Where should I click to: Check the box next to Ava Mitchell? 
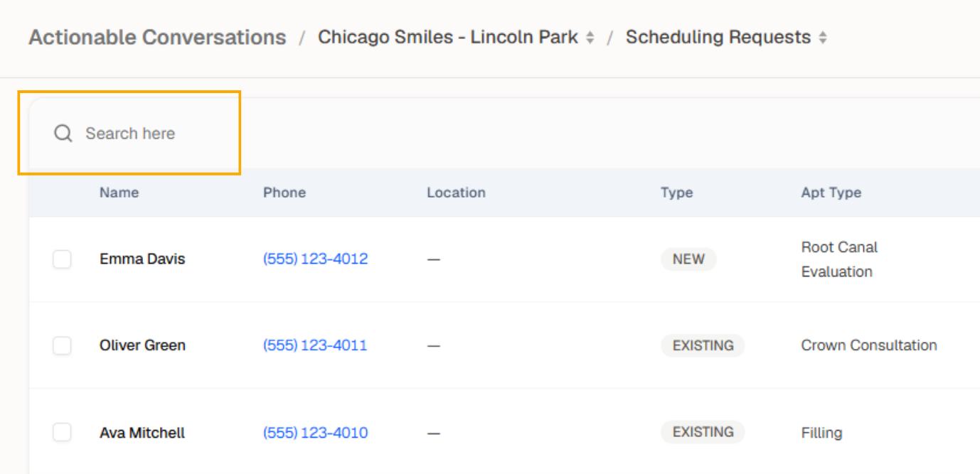click(62, 432)
